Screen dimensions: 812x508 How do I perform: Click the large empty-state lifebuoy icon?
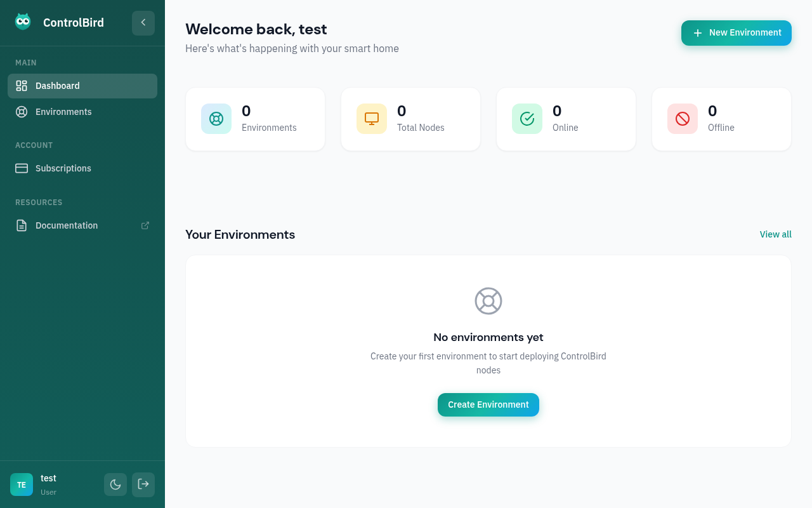click(488, 301)
